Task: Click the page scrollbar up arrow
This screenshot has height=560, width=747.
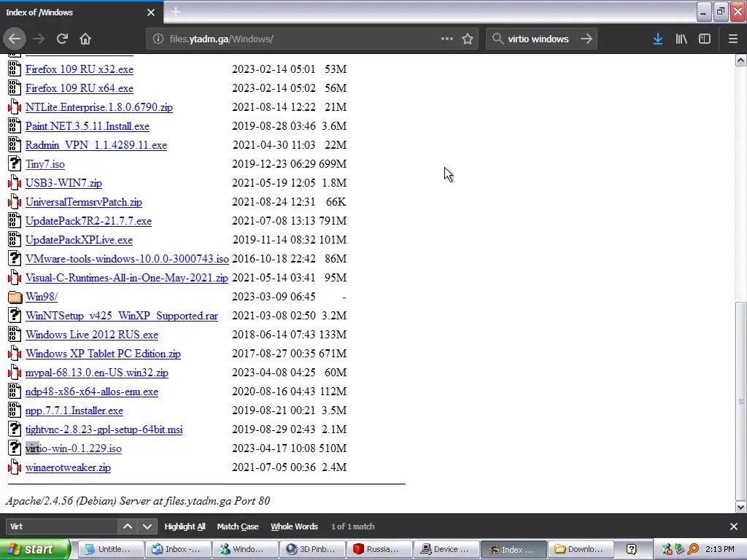Action: [741, 60]
